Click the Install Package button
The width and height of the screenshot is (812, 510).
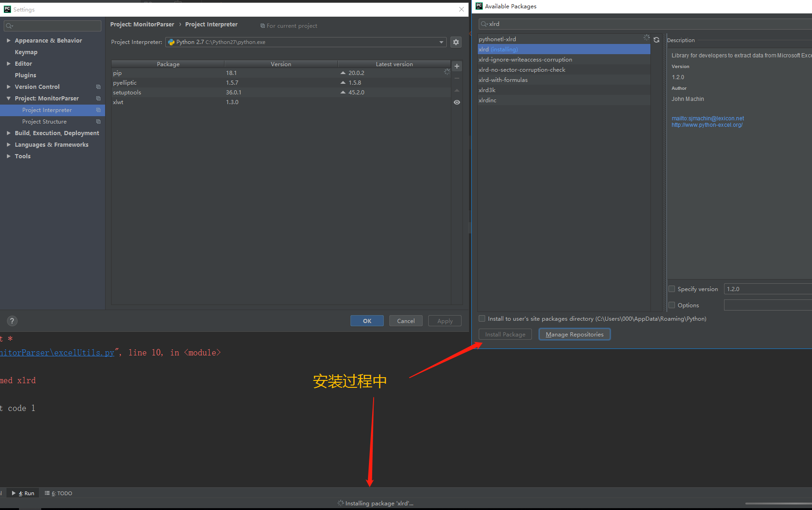point(505,334)
